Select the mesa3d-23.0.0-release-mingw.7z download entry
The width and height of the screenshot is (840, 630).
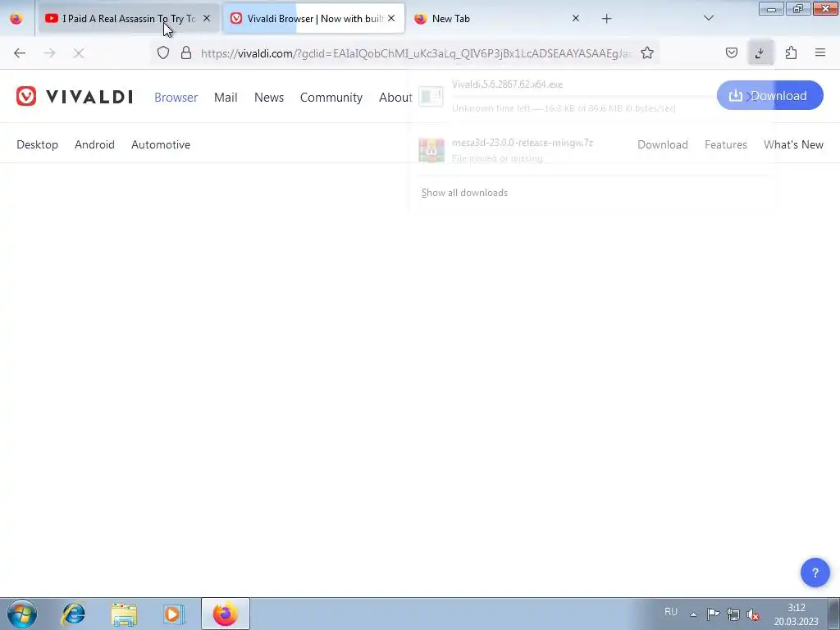coord(592,150)
